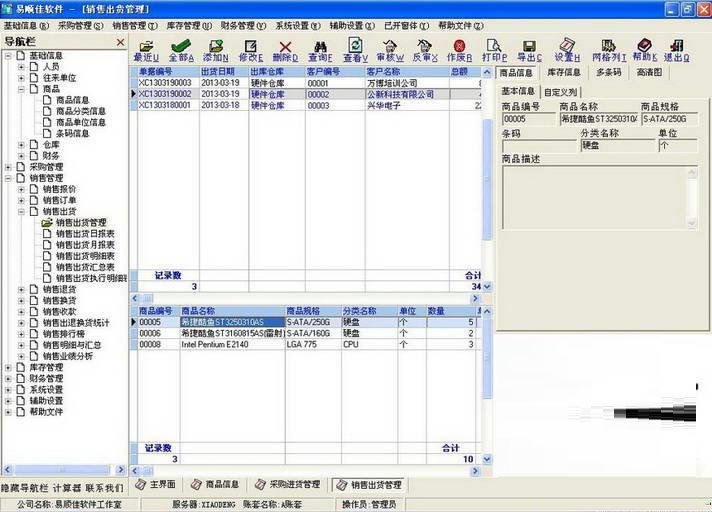Image resolution: width=712 pixels, height=512 pixels.
Task: Click the 作废 (Void) toolbar icon
Action: pos(459,51)
